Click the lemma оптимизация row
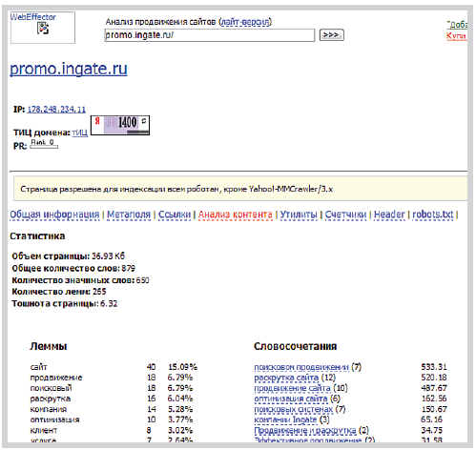Screen dimensions: 476x450 click(112, 419)
